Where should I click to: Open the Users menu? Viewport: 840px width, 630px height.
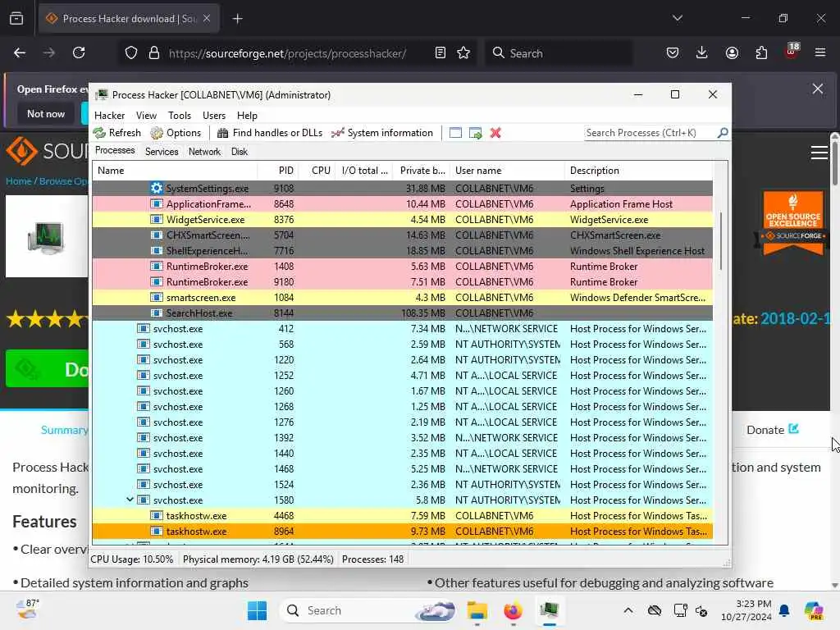(x=214, y=116)
